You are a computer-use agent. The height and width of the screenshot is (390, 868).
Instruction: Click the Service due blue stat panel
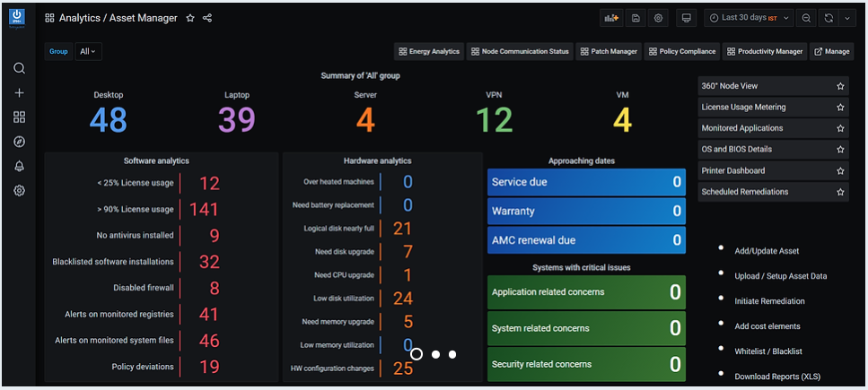click(x=586, y=182)
